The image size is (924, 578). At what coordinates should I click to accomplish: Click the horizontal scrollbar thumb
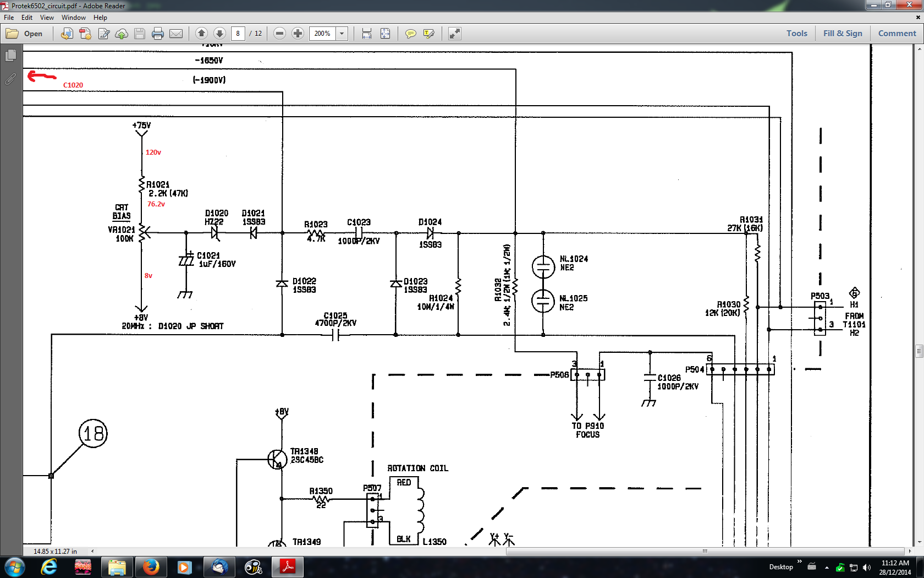pyautogui.click(x=705, y=551)
